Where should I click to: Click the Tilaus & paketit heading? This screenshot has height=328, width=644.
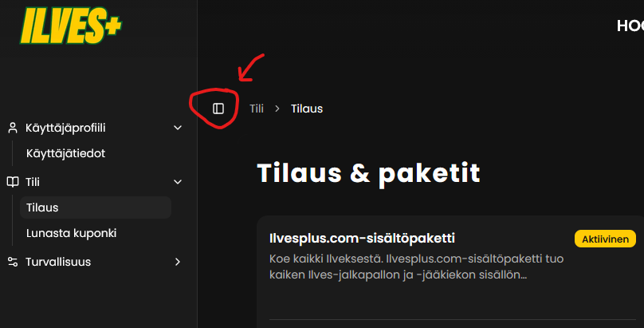368,172
